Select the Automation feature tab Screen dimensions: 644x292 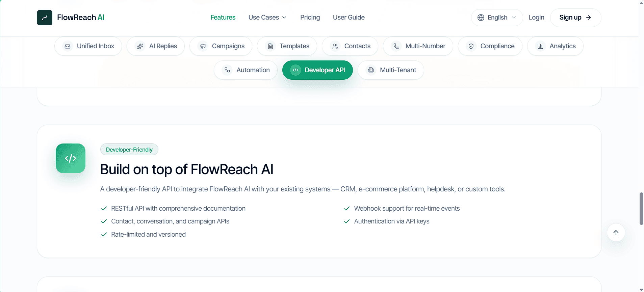(x=246, y=70)
